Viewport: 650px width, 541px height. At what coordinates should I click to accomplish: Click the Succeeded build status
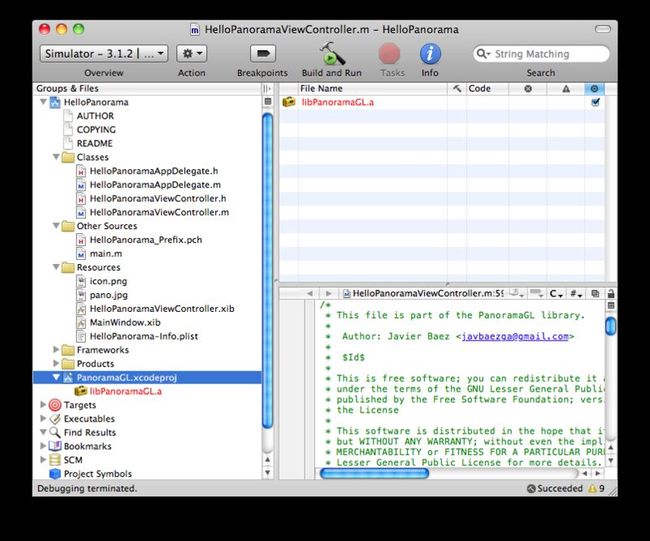click(x=555, y=488)
